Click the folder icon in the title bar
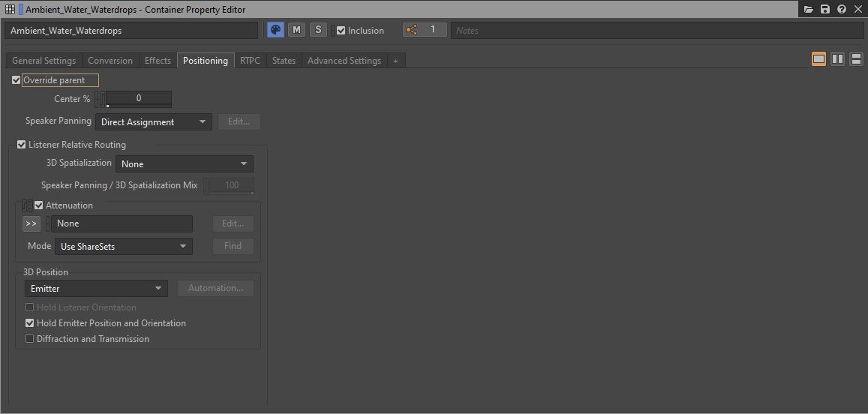868x414 pixels. pyautogui.click(x=809, y=10)
